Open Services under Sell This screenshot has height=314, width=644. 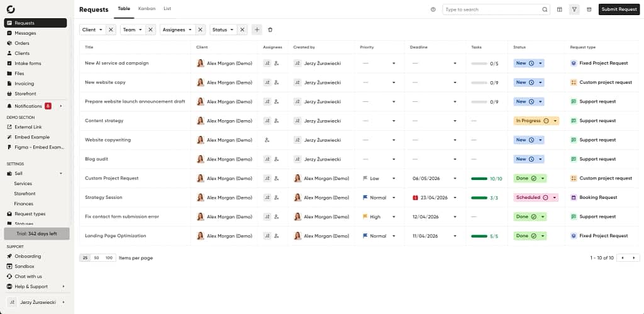[23, 184]
